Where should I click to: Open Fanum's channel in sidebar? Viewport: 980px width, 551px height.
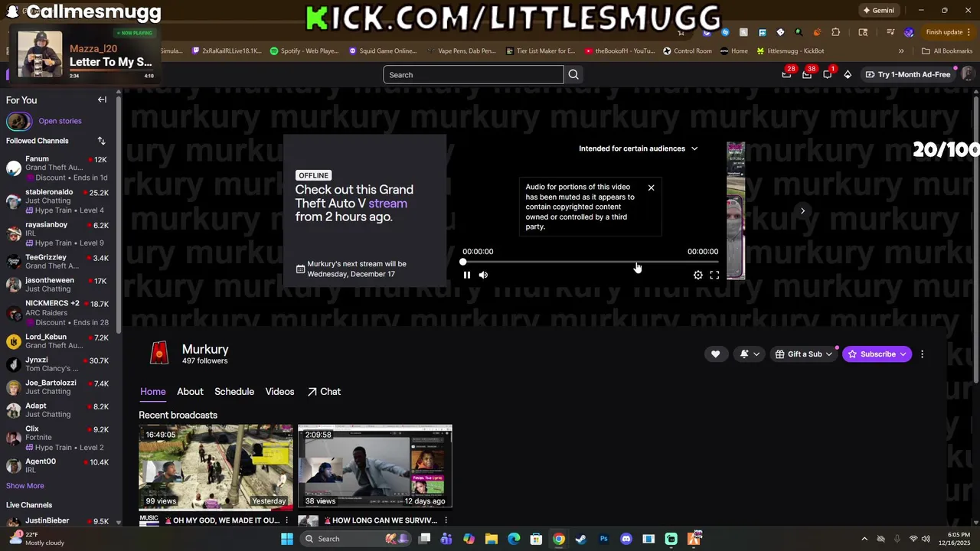pos(58,168)
